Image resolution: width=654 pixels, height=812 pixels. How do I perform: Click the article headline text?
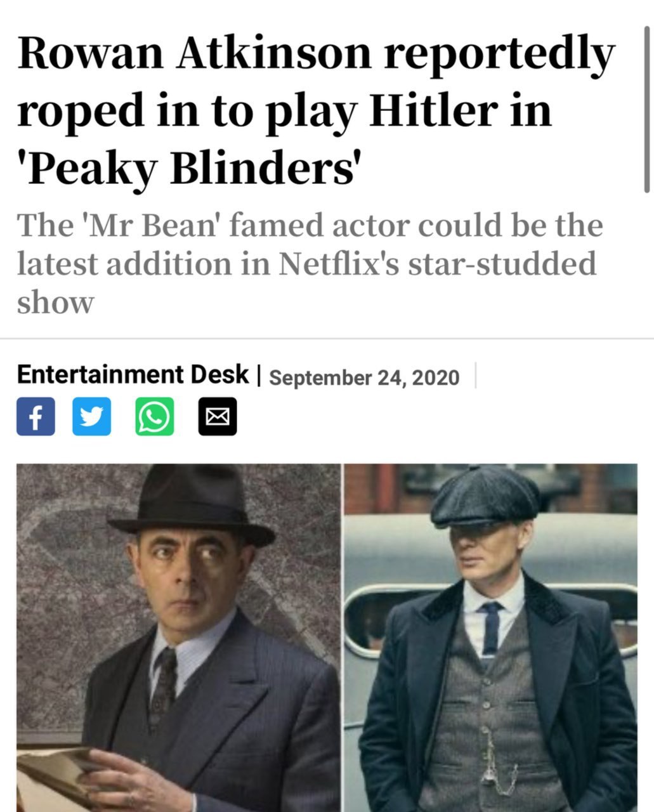pyautogui.click(x=316, y=110)
